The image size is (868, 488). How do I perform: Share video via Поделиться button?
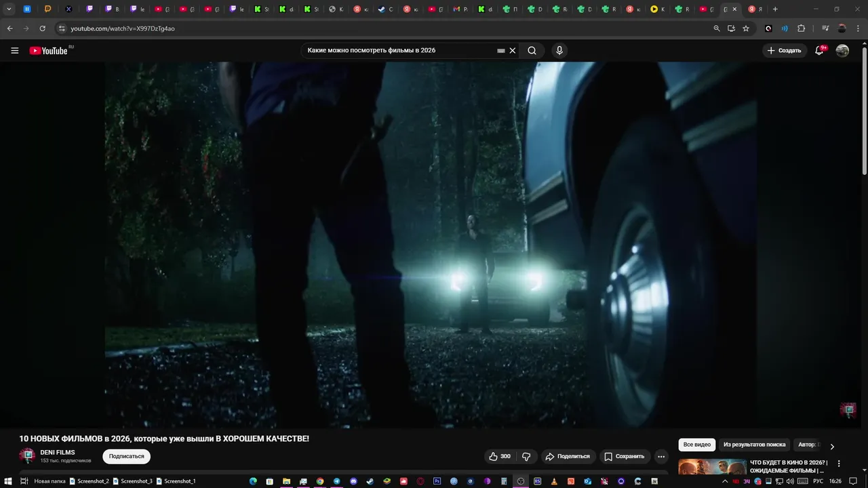pos(568,456)
